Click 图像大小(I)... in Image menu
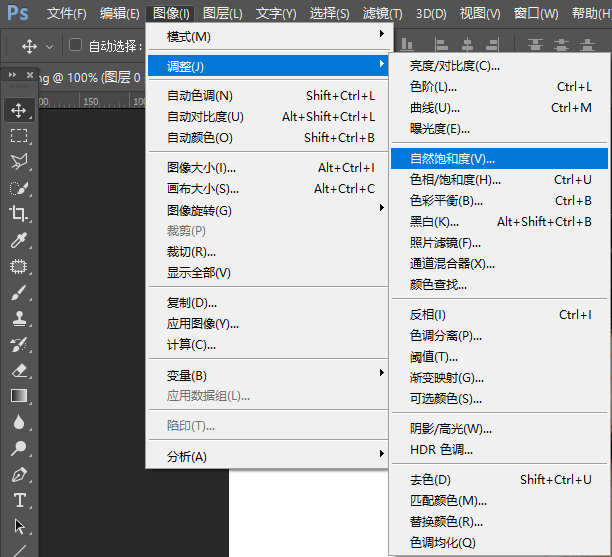612x557 pixels. point(268,168)
